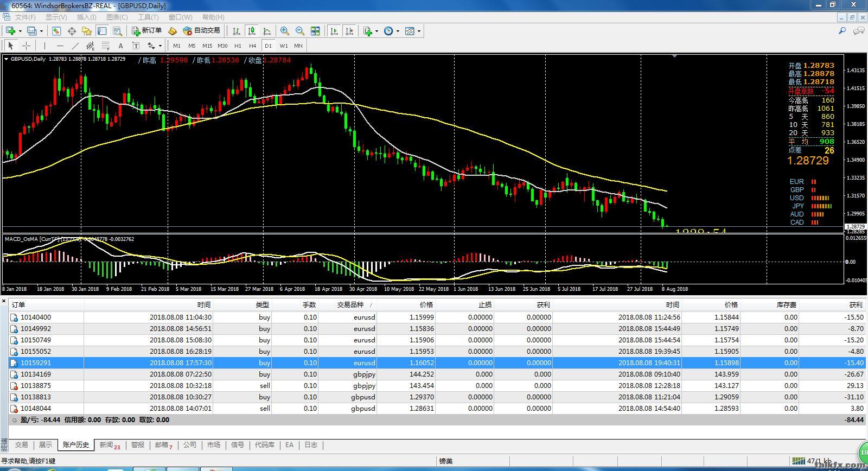Click the search magnifier icon top right

[x=843, y=31]
